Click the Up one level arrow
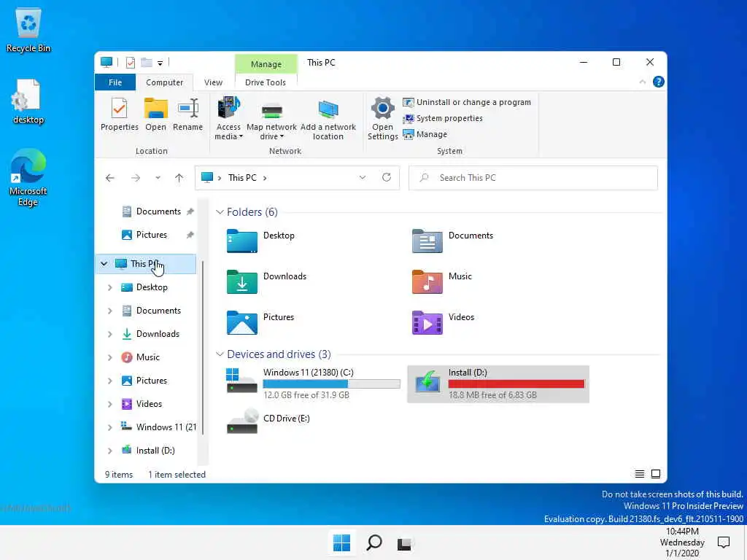Screen dimensions: 747x560 point(179,178)
